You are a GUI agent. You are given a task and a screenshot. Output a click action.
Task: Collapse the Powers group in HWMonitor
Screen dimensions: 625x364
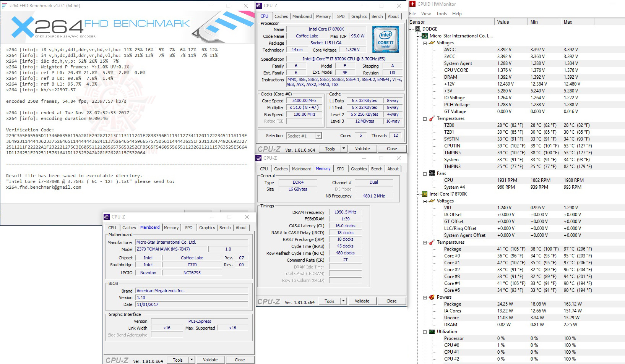pyautogui.click(x=425, y=297)
